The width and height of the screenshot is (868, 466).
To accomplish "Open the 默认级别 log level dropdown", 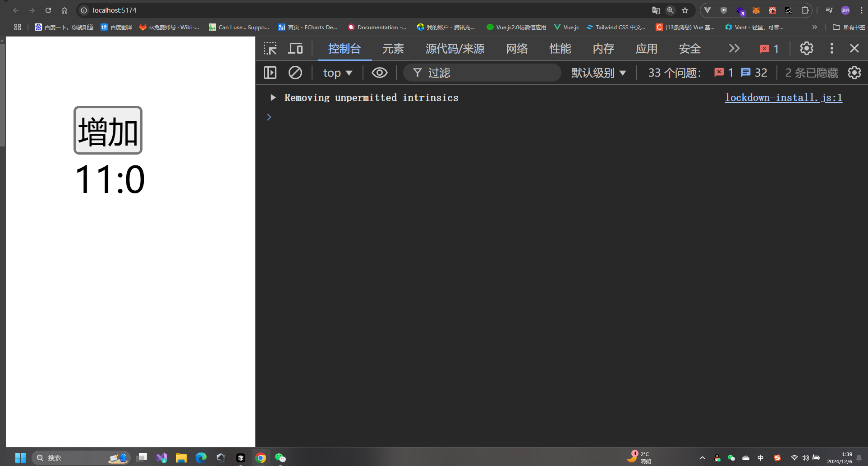I will [x=598, y=73].
